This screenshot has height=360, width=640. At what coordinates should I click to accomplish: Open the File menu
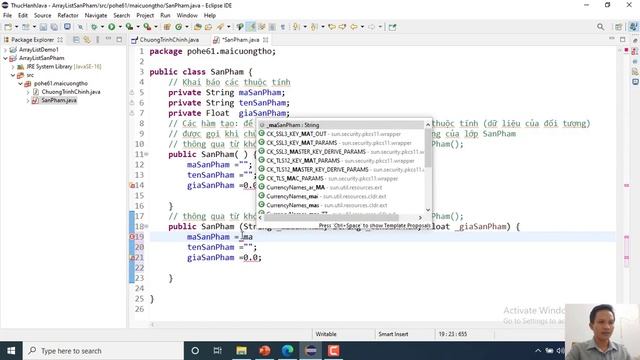click(7, 16)
